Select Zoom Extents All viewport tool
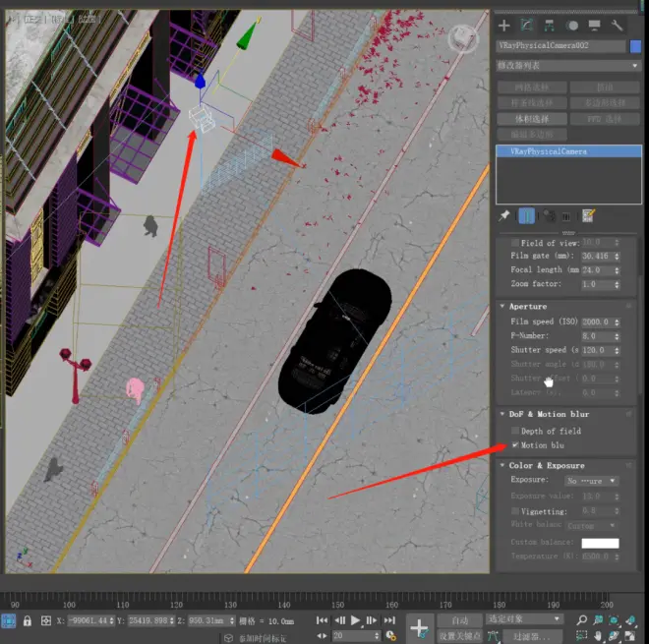 (x=630, y=620)
